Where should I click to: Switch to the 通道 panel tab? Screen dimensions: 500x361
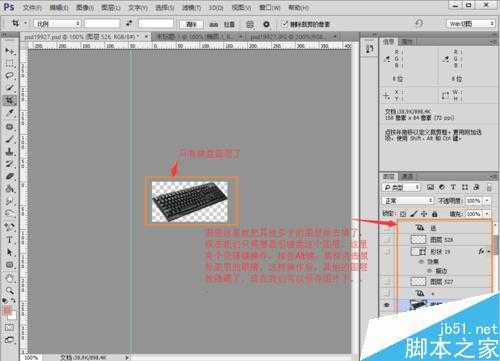click(x=407, y=176)
